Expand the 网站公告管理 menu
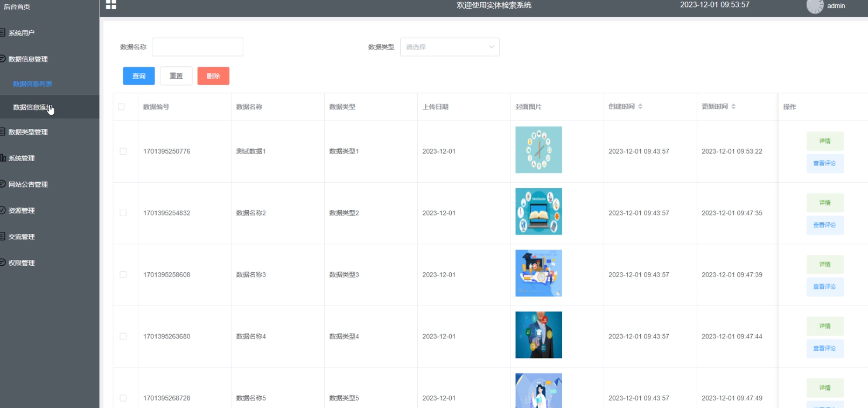 (50, 184)
